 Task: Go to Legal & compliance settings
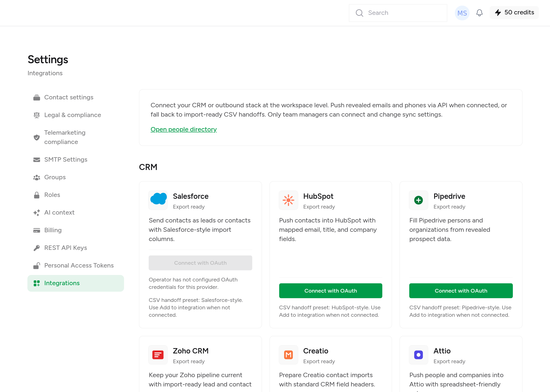point(76,115)
